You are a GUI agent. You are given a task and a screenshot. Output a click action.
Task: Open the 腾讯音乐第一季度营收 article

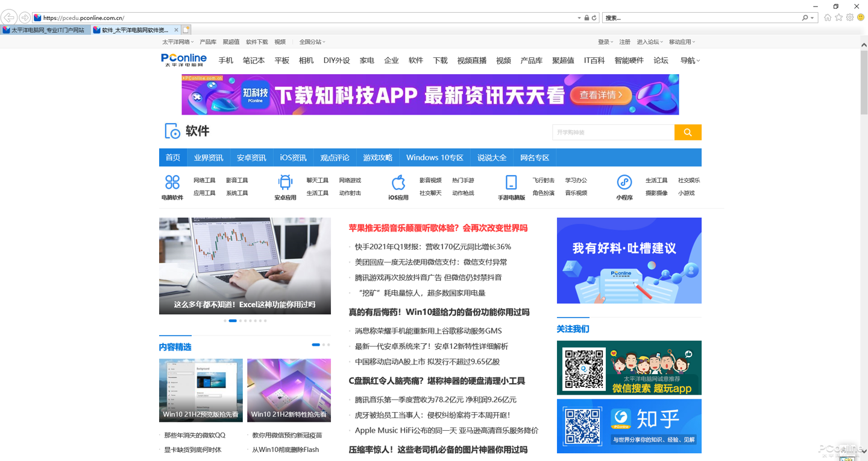coord(436,399)
